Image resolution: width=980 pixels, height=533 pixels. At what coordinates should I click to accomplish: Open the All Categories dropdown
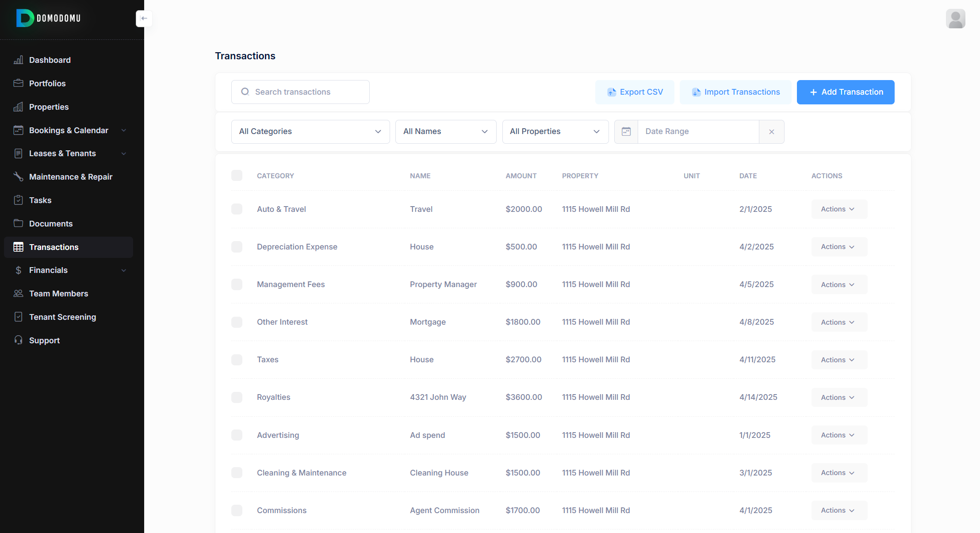(x=310, y=132)
